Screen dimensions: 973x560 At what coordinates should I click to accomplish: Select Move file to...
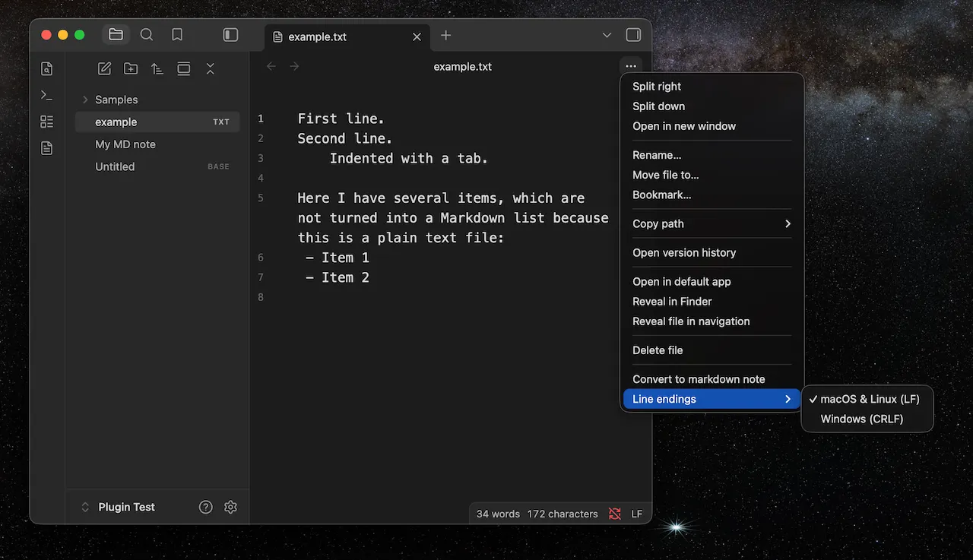pyautogui.click(x=712, y=175)
